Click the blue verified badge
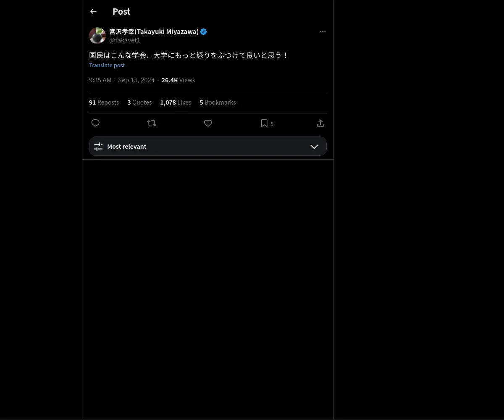Viewport: 504px width, 420px height. click(204, 31)
